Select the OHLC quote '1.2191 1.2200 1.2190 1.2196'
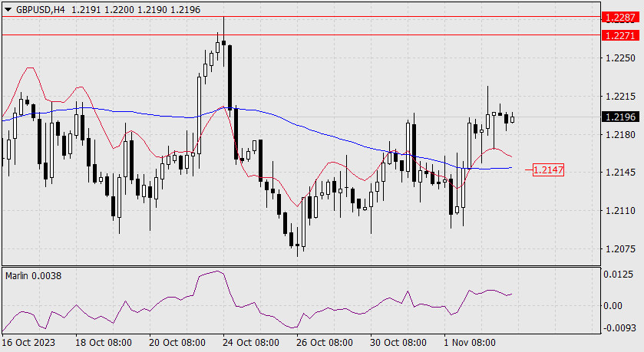The width and height of the screenshot is (644, 352). pos(136,10)
